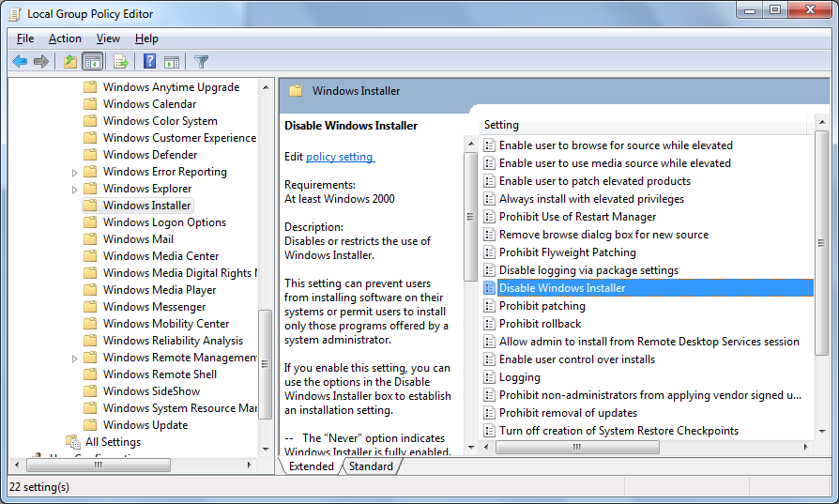Click policy icon beside Prohibit Flyweight Patching

click(x=489, y=252)
